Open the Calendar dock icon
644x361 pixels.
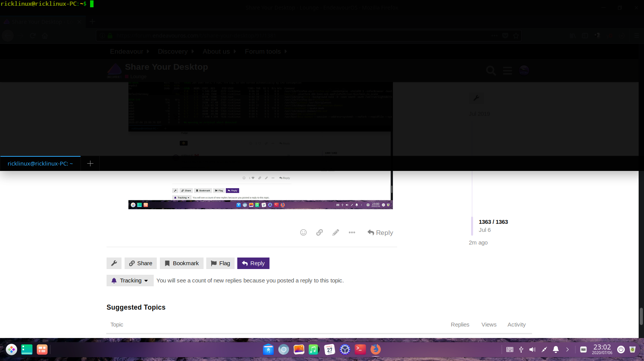[330, 350]
